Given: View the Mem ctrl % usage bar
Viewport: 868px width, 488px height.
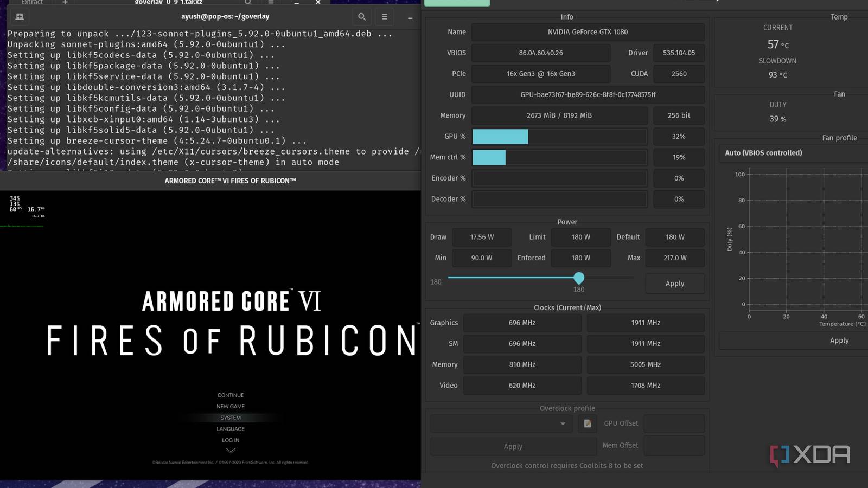Looking at the screenshot, I should (x=559, y=157).
